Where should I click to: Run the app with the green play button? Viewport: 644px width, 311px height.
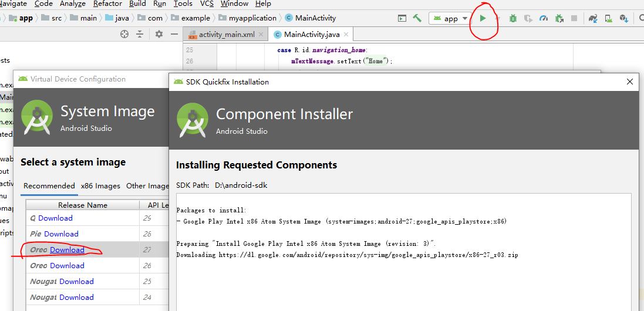coord(483,18)
